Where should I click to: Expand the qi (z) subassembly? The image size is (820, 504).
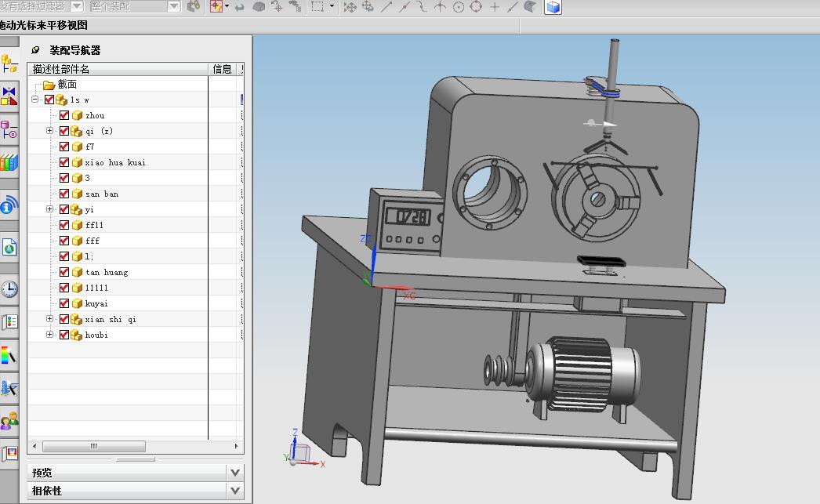(50, 131)
